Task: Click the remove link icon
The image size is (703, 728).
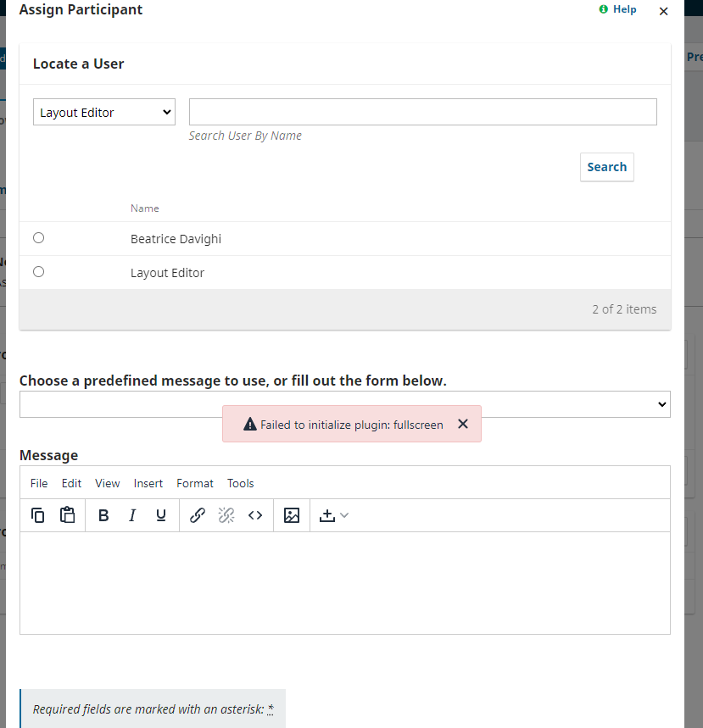Action: coord(226,515)
